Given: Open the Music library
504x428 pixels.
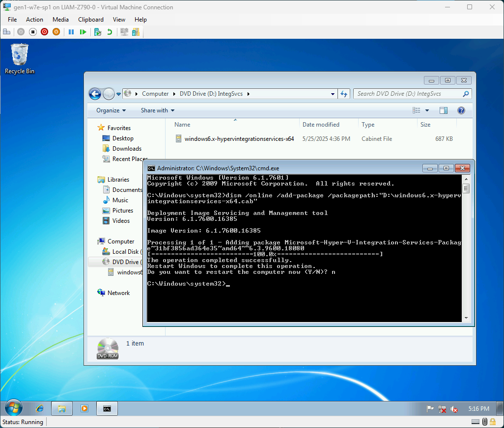Looking at the screenshot, I should (120, 200).
